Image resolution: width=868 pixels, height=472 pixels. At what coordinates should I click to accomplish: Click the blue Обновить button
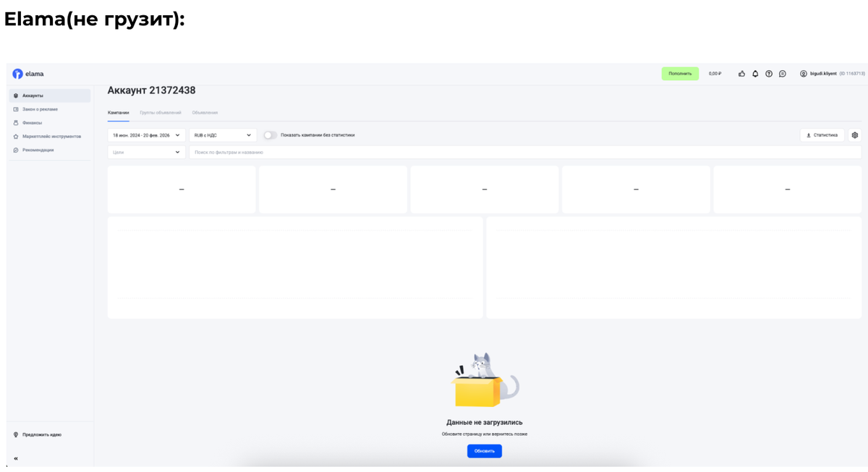click(x=485, y=451)
